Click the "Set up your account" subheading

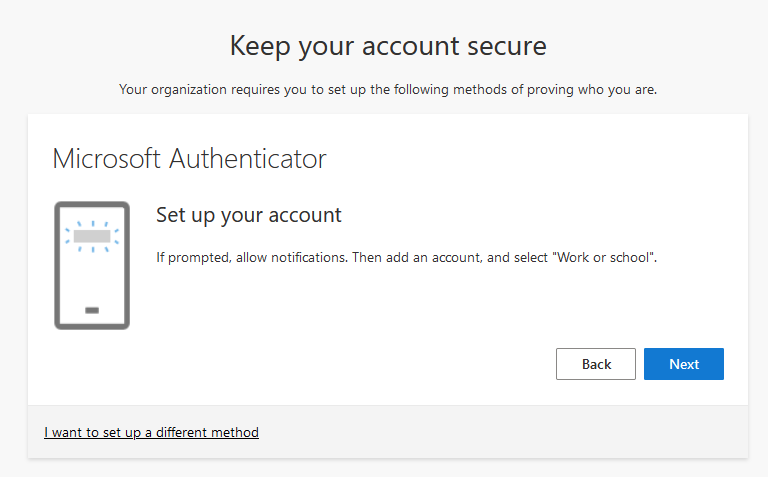pyautogui.click(x=249, y=215)
